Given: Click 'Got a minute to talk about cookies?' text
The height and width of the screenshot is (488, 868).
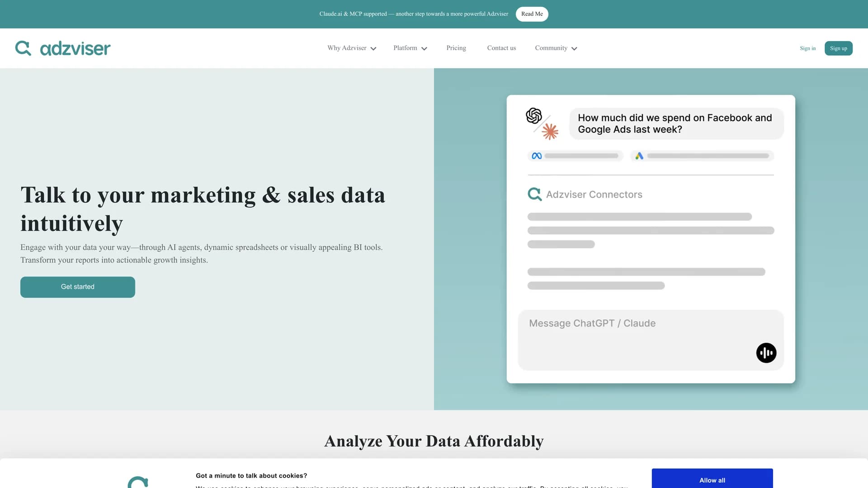Looking at the screenshot, I should [251, 476].
